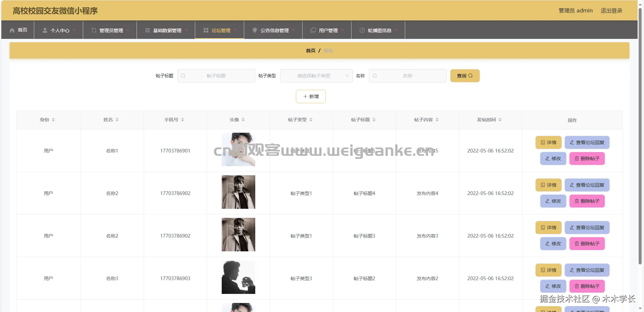Open 详情 for the 帖子标题4 row
The image size is (644, 312).
(548, 185)
